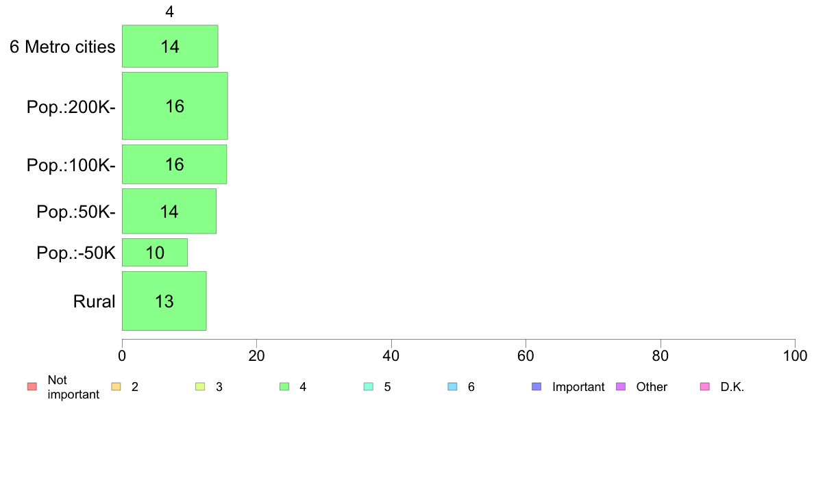The width and height of the screenshot is (814, 504).
Task: Click the red 'Not important' legend swatch
Action: click(x=32, y=387)
